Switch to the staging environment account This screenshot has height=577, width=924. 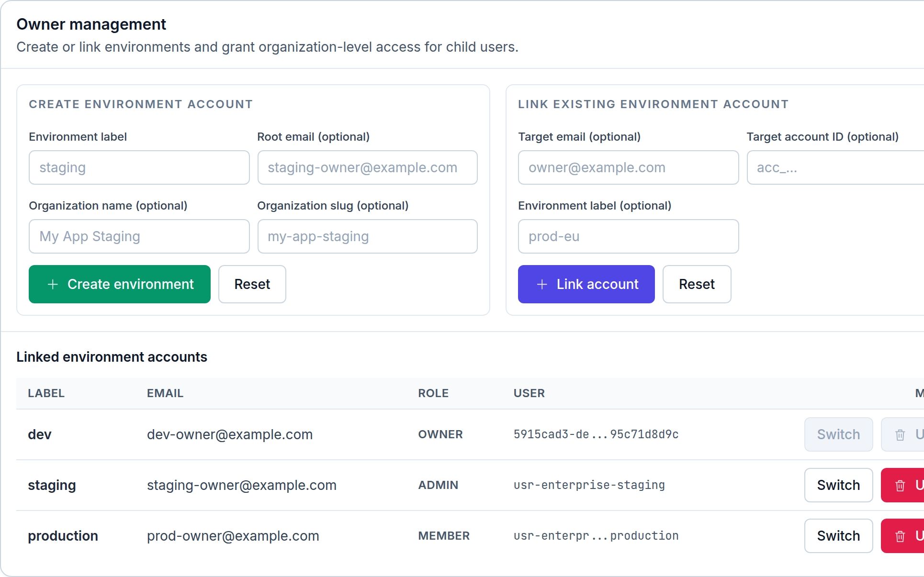839,485
